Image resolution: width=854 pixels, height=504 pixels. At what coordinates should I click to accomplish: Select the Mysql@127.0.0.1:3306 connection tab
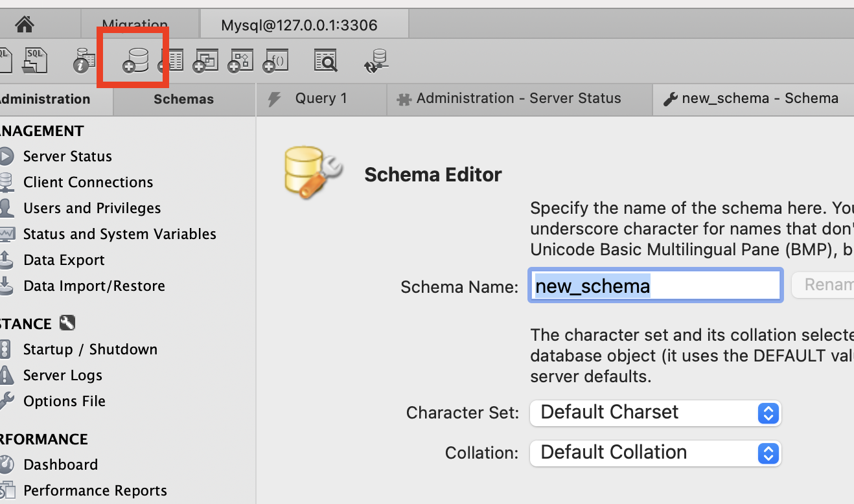coord(299,26)
